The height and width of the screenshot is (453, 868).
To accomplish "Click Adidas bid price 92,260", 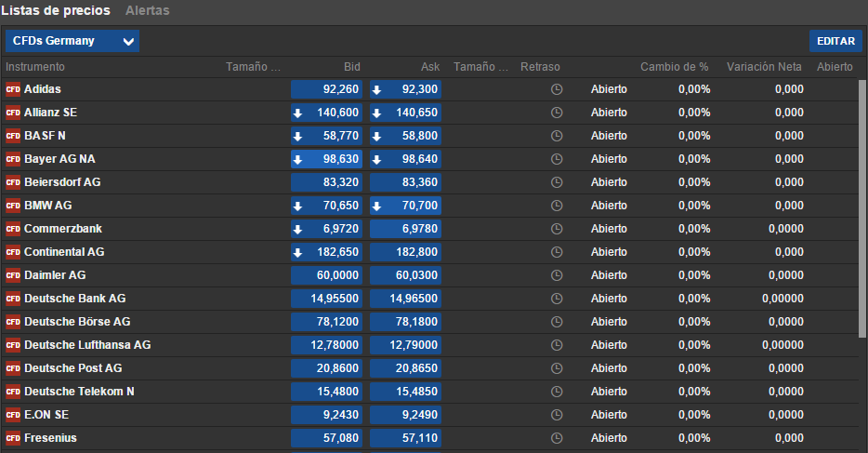I will 326,89.
